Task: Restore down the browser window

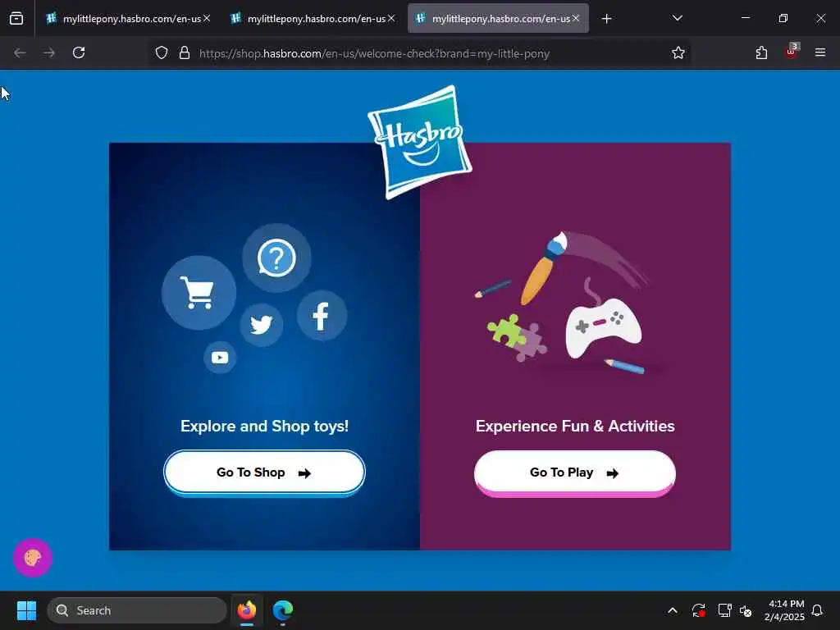Action: coord(783,18)
